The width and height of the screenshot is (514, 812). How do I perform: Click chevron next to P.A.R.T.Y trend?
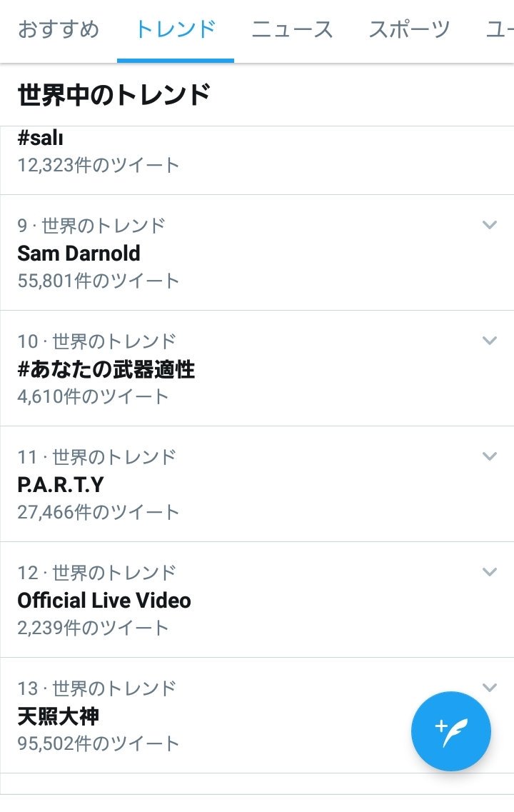click(x=489, y=456)
